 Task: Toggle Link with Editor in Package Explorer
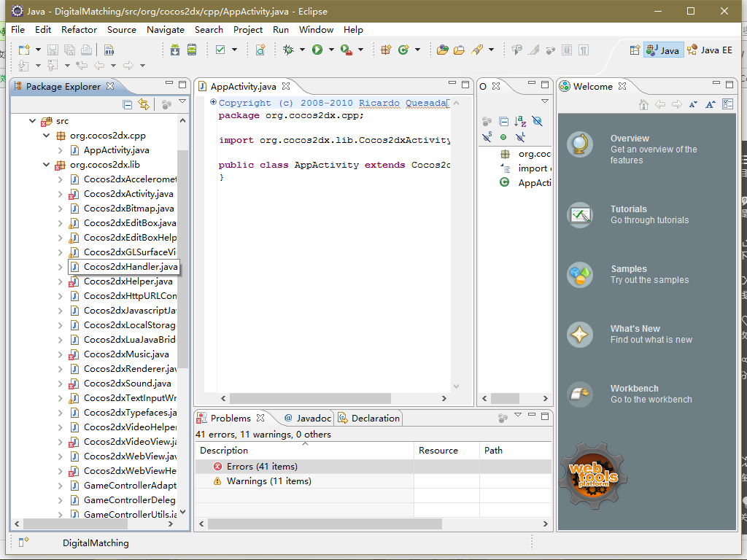[144, 104]
